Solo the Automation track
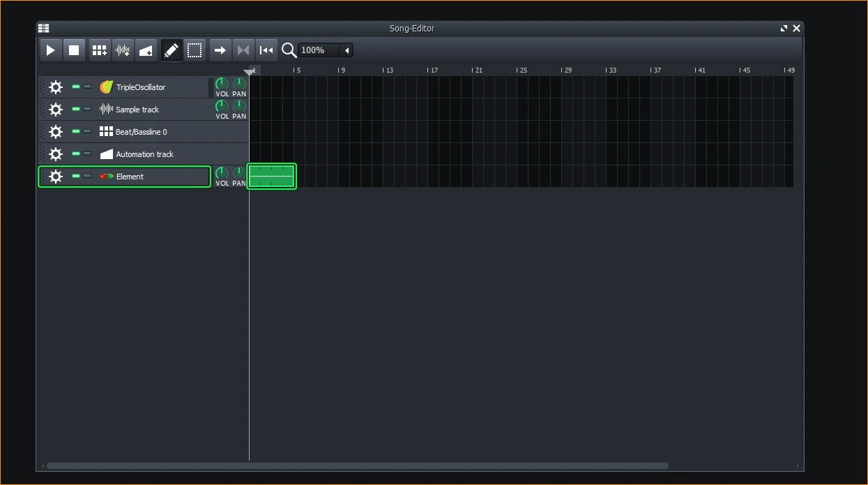The width and height of the screenshot is (868, 485). click(x=87, y=154)
